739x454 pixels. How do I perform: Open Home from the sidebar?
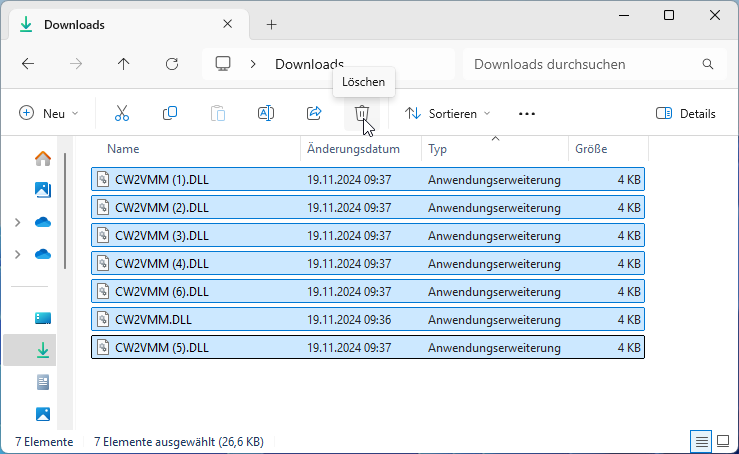tap(43, 158)
